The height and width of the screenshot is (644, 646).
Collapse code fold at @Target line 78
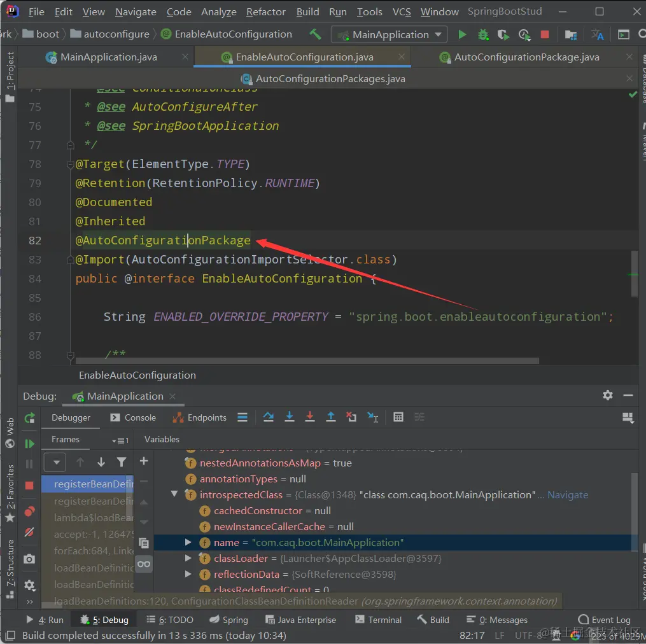pos(70,165)
